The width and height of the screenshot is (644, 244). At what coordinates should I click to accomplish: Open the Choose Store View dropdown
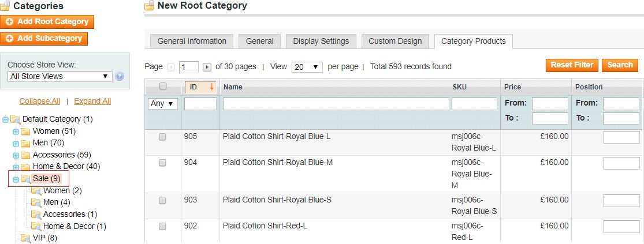tap(60, 76)
